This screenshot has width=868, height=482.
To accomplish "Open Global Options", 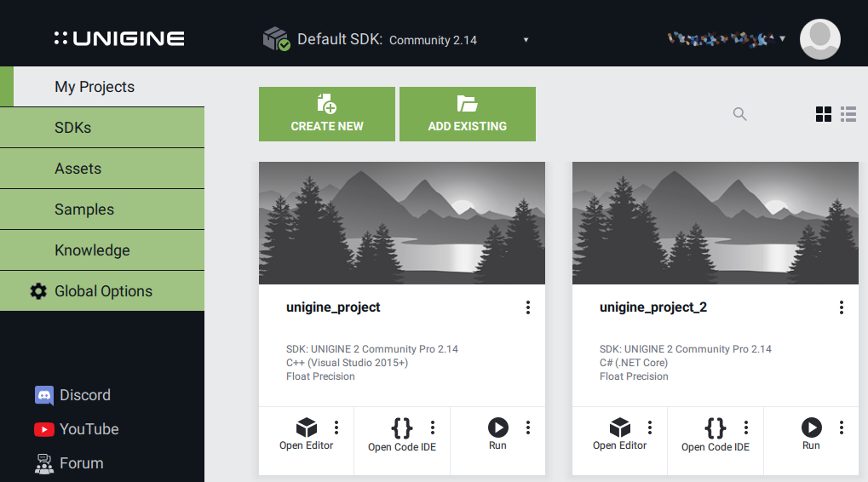I will pyautogui.click(x=102, y=291).
